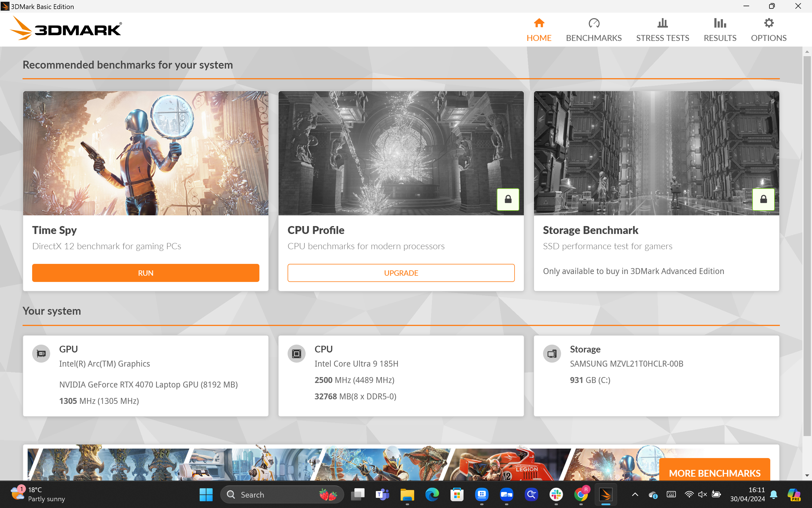
Task: Open Wi-Fi network settings in tray
Action: [x=689, y=494]
